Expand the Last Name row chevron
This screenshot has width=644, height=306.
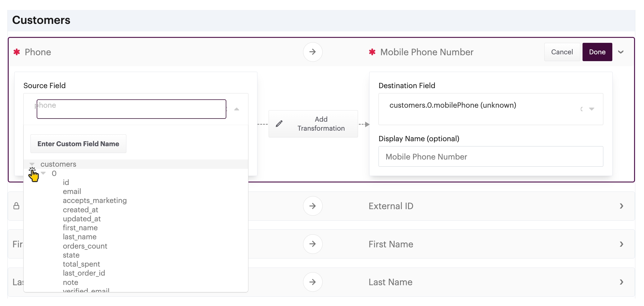[621, 282]
